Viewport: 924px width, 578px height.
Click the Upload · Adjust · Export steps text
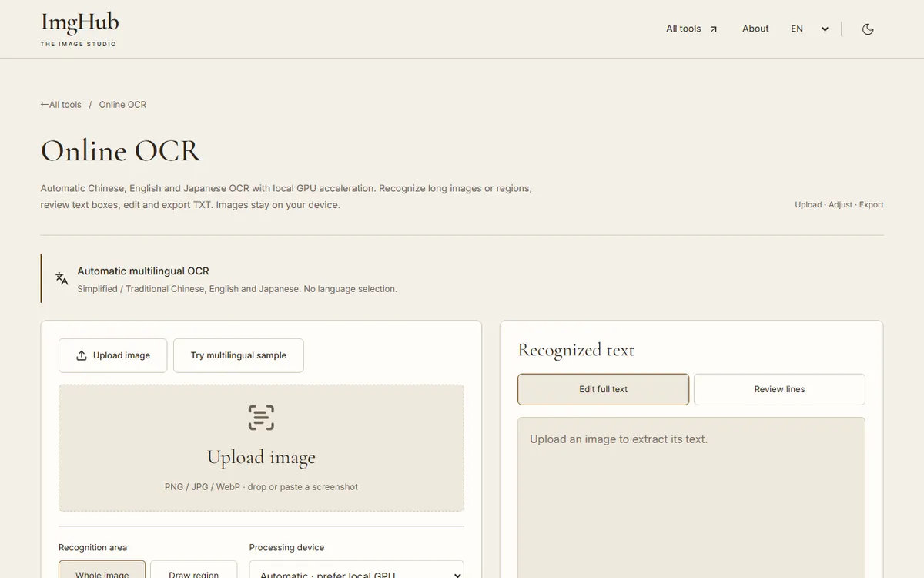click(839, 205)
